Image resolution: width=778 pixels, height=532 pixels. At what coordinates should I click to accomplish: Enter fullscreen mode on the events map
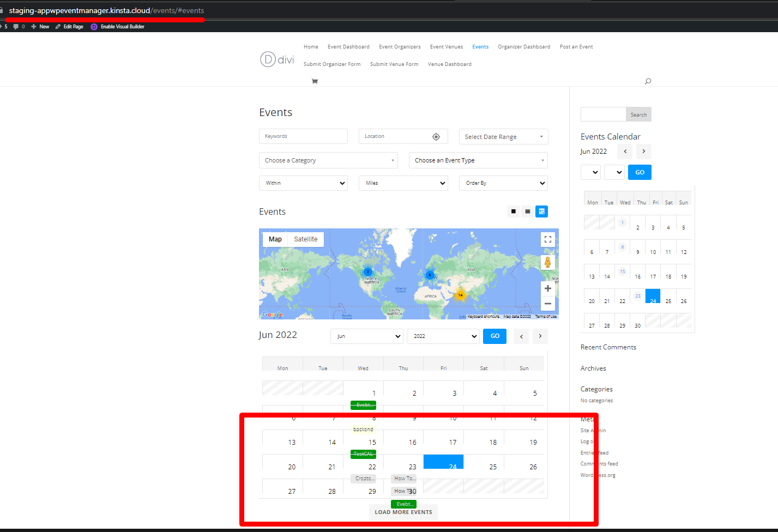tap(547, 239)
